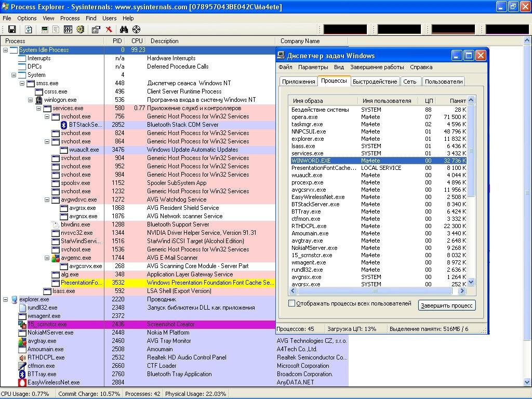Viewport: 532px width, 399px height.
Task: Click Task Manager horizontal scroll-right arrow
Action: [462, 291]
